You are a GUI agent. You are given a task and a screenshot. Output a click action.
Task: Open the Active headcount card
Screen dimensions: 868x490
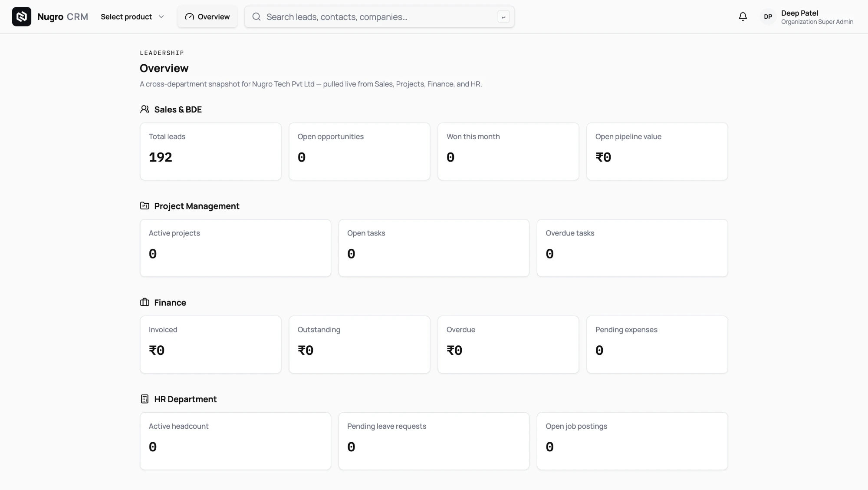(235, 441)
